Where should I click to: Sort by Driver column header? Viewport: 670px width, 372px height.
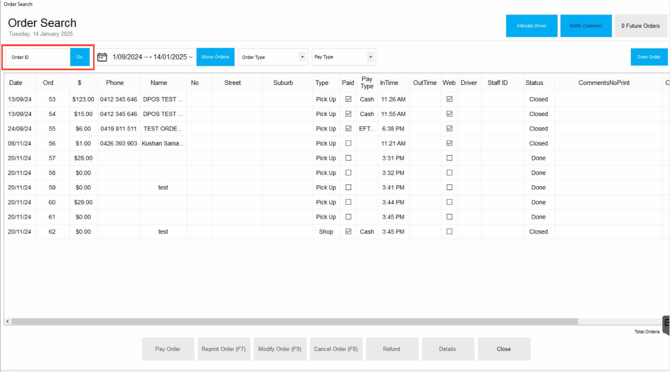469,83
